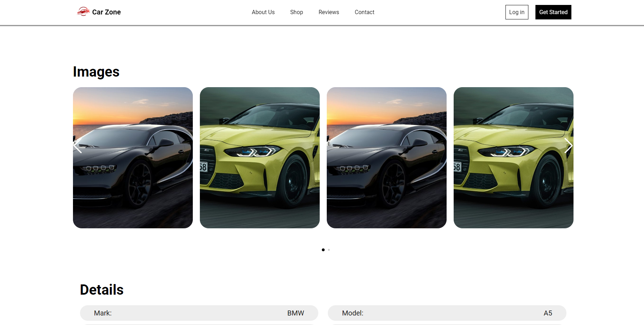644x325 pixels.
Task: Select the second carousel pagination dot
Action: [x=329, y=249]
